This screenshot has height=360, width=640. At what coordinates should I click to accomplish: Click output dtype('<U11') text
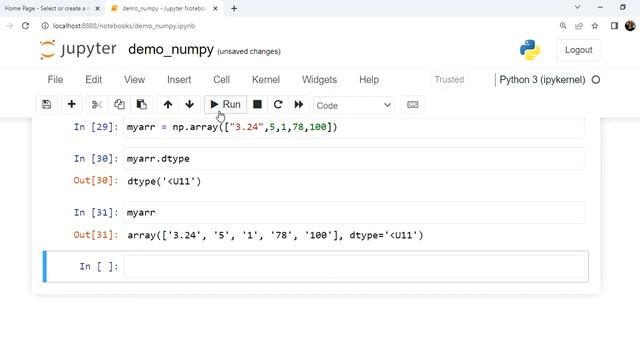(x=164, y=181)
